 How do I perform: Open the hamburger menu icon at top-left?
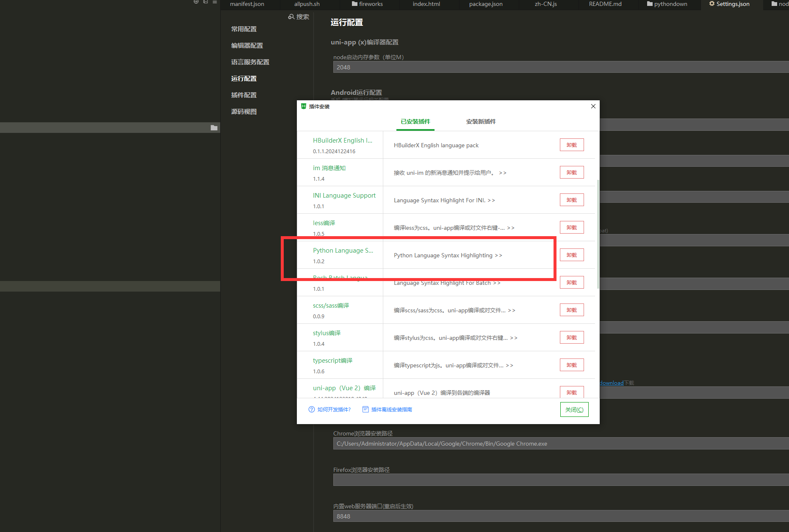tap(215, 2)
